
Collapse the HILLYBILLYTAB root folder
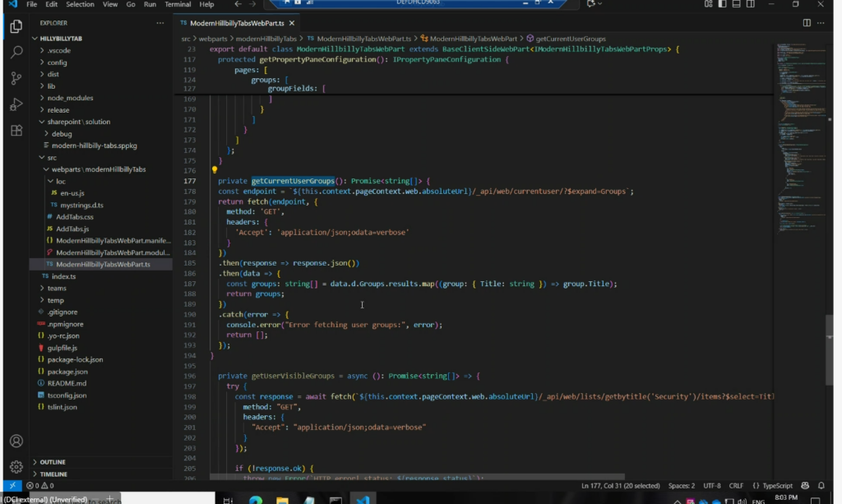61,39
